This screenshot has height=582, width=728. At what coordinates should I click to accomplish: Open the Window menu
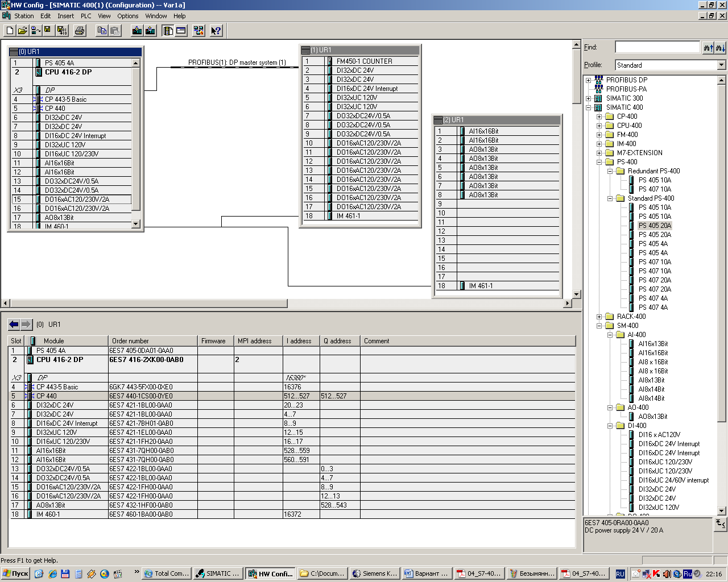click(x=156, y=16)
